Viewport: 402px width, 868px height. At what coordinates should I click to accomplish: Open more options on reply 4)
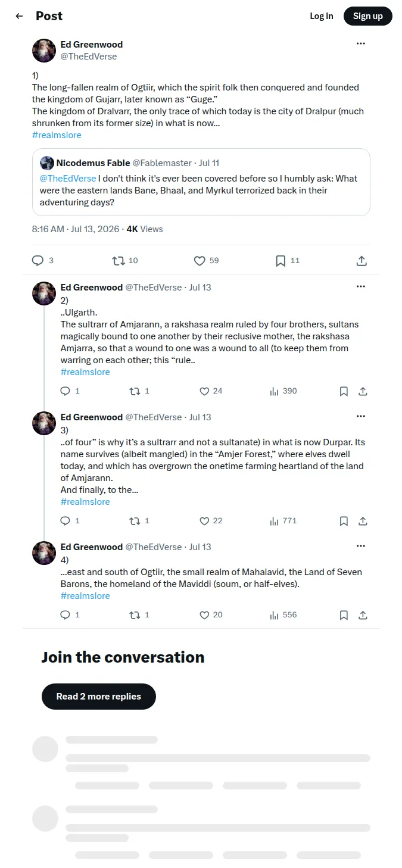click(361, 546)
